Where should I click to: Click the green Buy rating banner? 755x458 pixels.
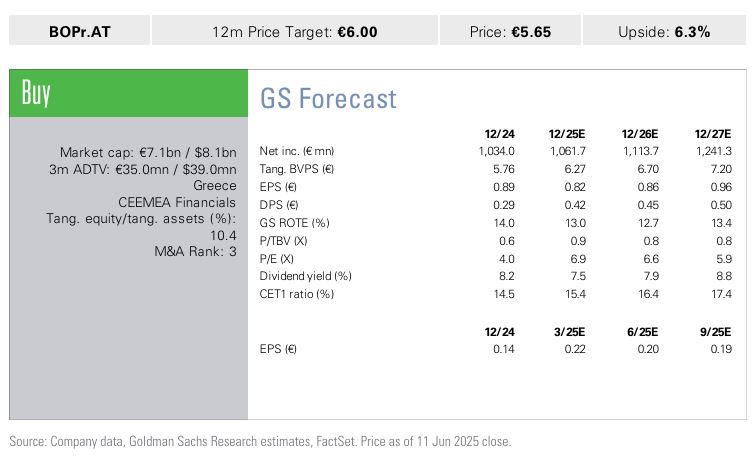pos(128,94)
